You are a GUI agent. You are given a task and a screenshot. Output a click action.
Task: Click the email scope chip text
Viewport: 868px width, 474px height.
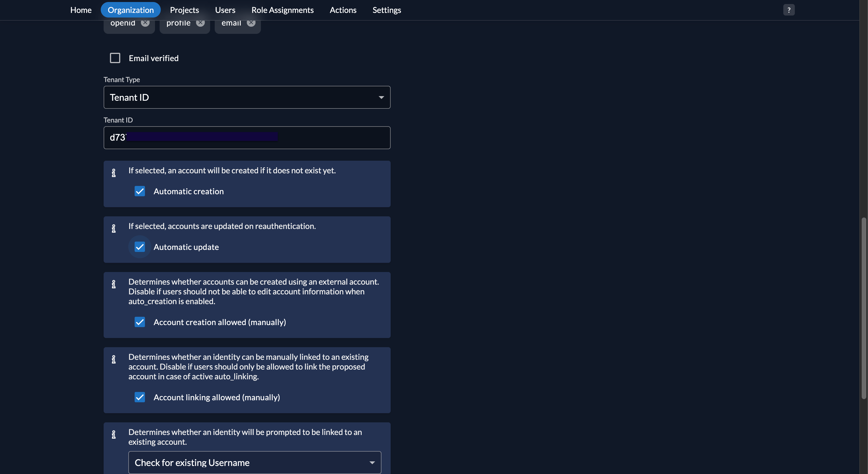click(x=231, y=23)
